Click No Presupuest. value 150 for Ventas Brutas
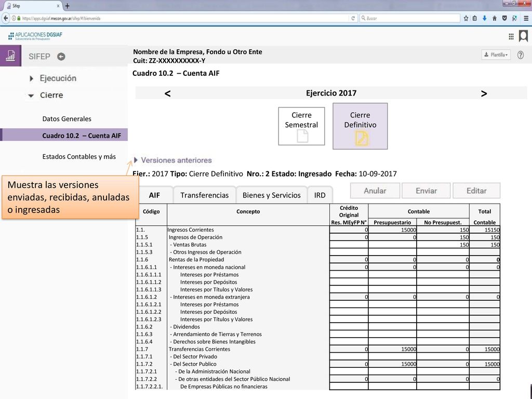The height and width of the screenshot is (399, 532). pos(443,245)
